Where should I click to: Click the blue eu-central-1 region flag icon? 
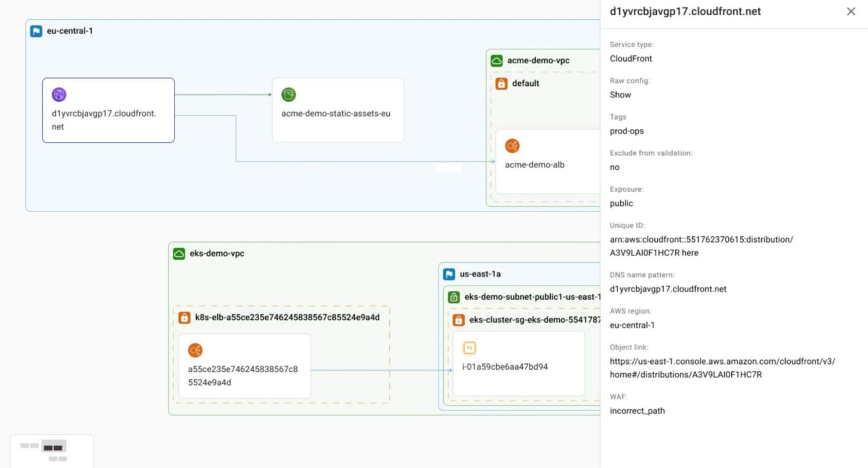36,31
